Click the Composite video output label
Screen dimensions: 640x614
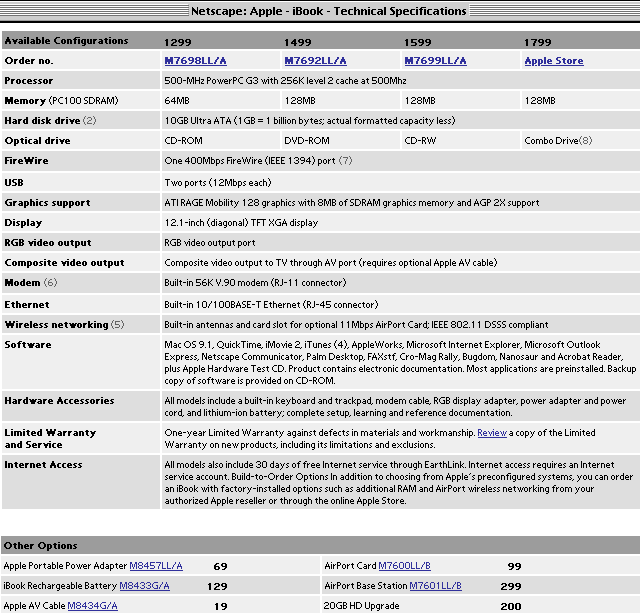pos(64,263)
